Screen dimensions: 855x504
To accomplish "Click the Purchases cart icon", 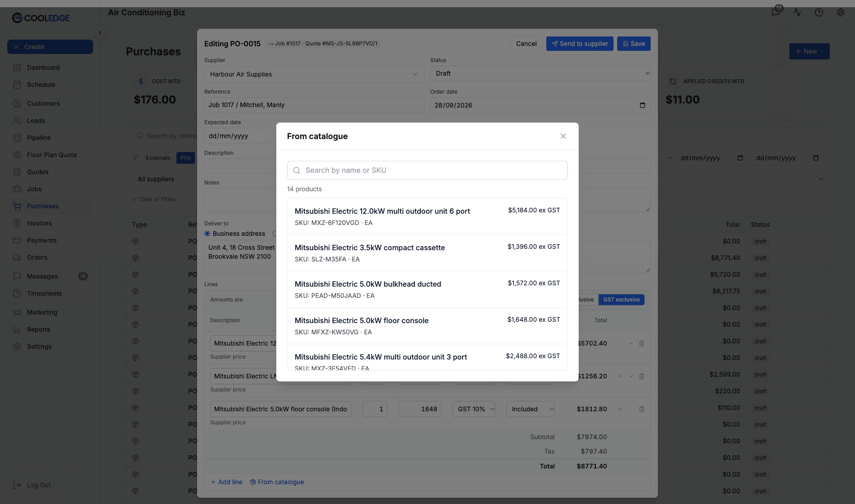I will pos(17,206).
